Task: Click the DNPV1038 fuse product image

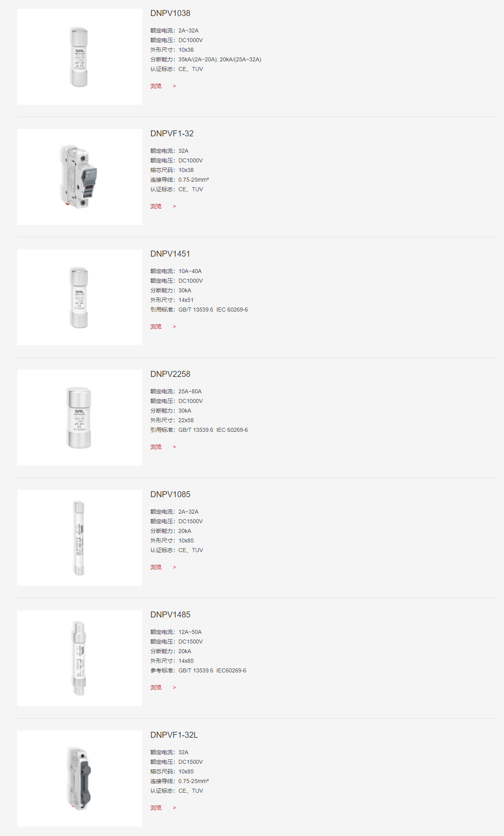Action: (x=79, y=57)
